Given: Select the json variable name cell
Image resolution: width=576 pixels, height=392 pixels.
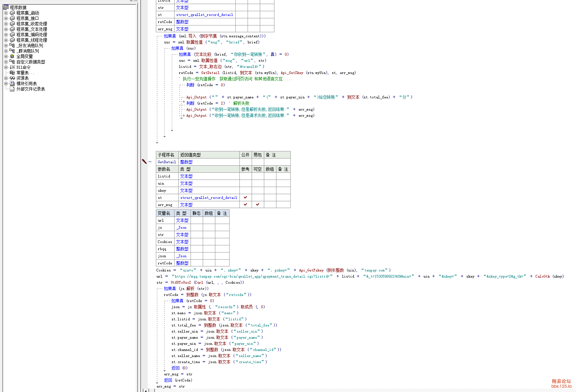Looking at the screenshot, I should coord(165,256).
